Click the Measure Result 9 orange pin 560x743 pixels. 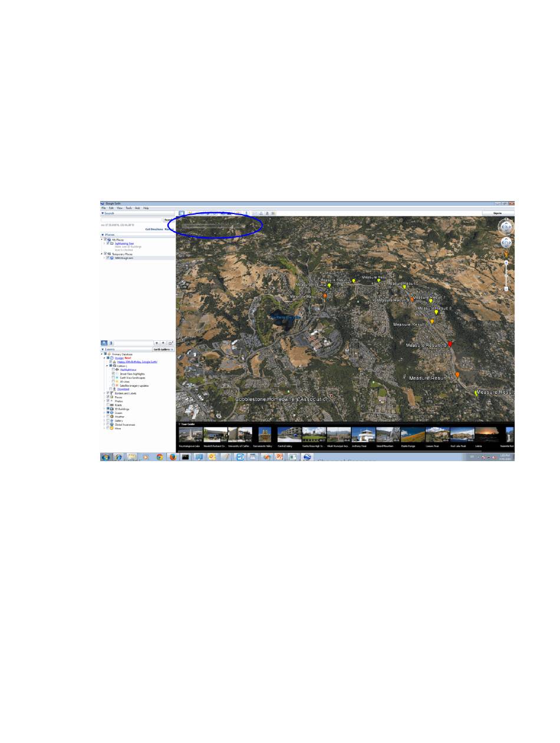[432, 322]
